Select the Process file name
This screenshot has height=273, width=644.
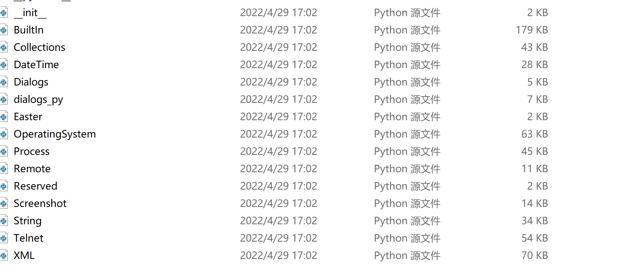pyautogui.click(x=32, y=152)
